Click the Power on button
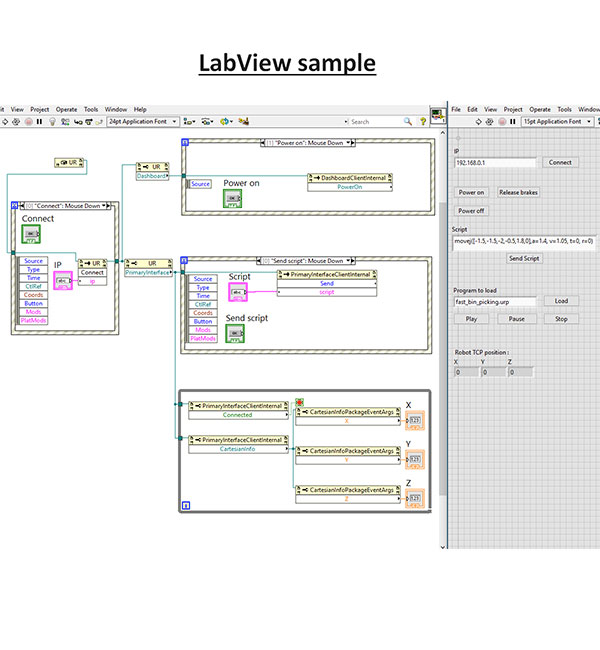The image size is (600, 650). [x=471, y=192]
